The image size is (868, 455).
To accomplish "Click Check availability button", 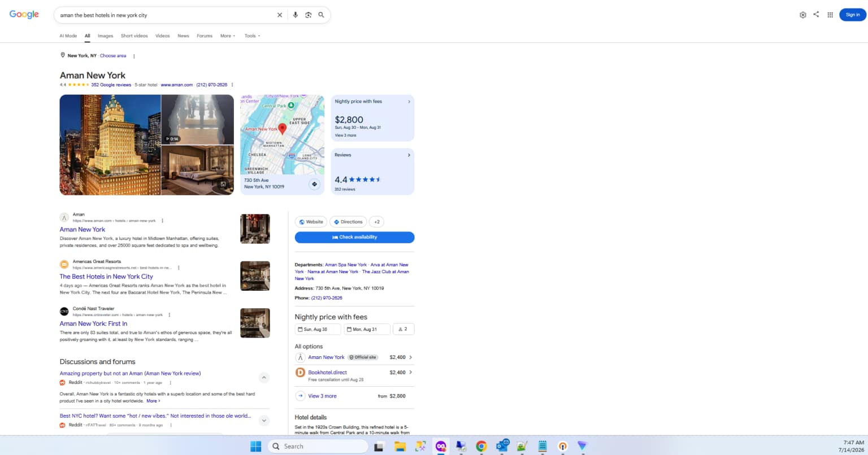I will tap(354, 237).
